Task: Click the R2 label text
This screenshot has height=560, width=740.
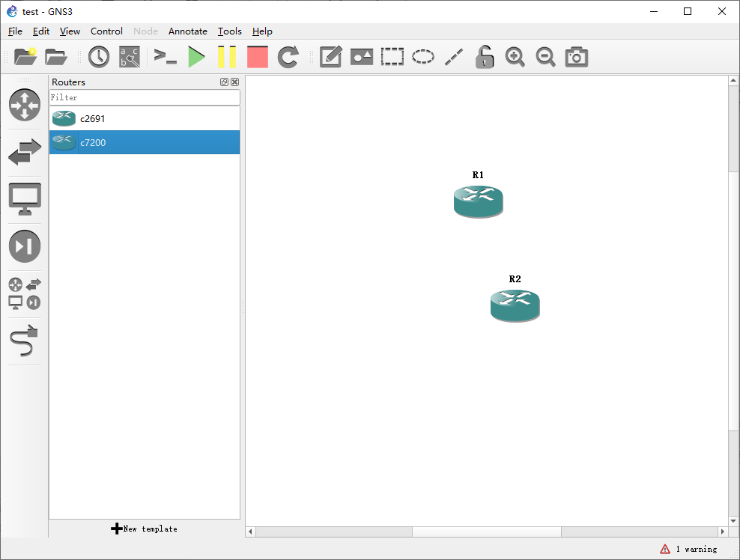Action: pyautogui.click(x=515, y=279)
